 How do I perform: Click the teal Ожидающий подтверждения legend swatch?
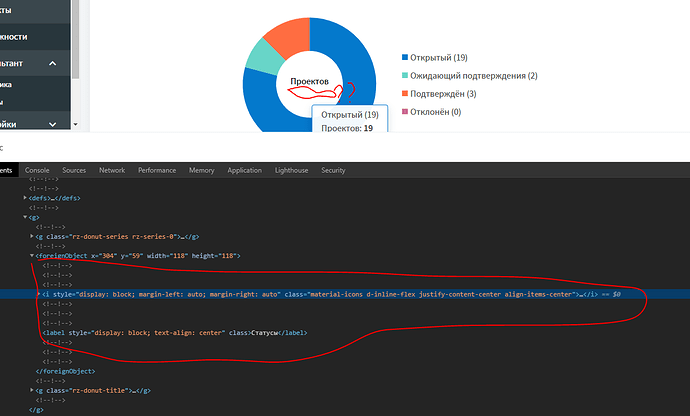[405, 75]
